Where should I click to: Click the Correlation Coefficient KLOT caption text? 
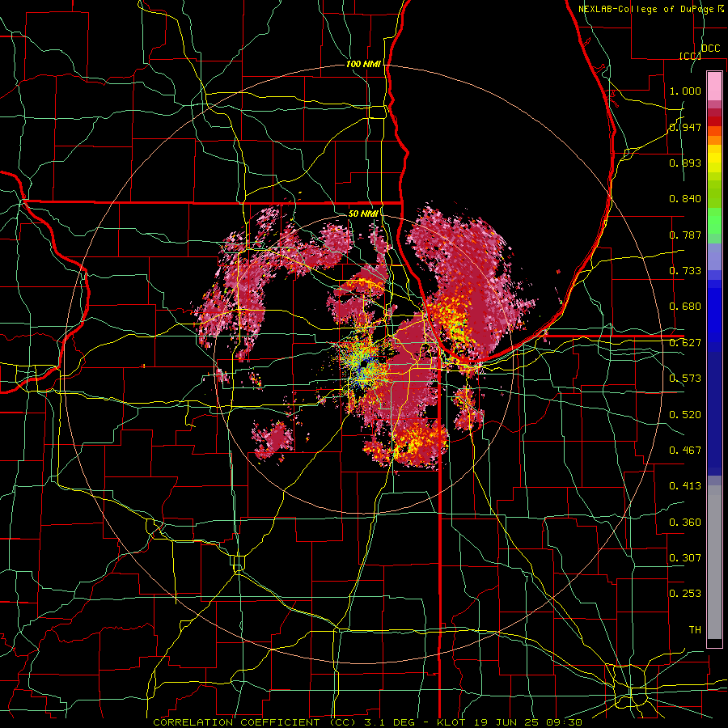pyautogui.click(x=368, y=722)
